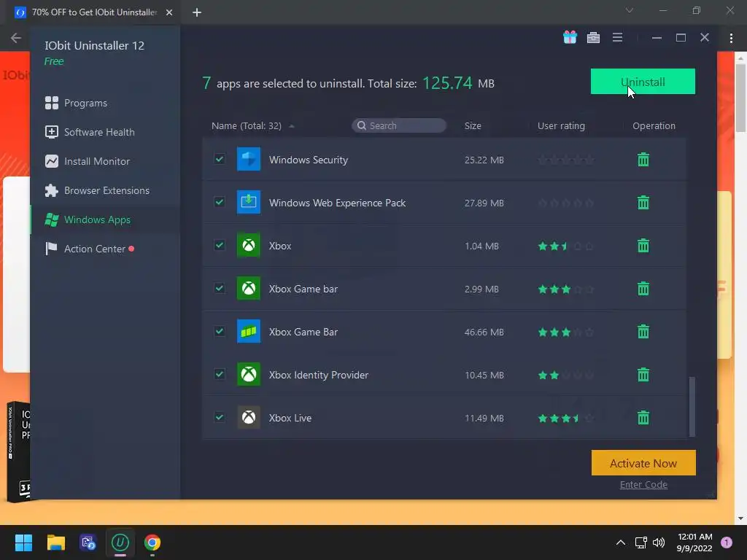
Task: Open Google Chrome from taskbar
Action: click(152, 542)
